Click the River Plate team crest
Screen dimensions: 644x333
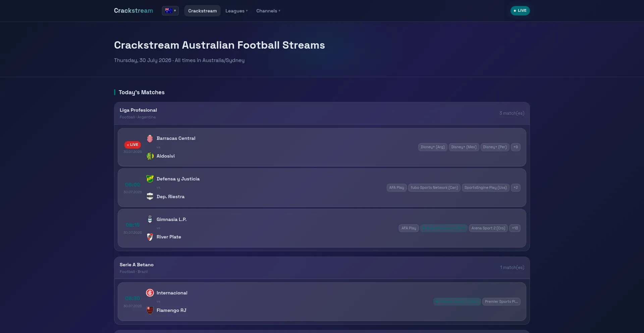pyautogui.click(x=150, y=237)
